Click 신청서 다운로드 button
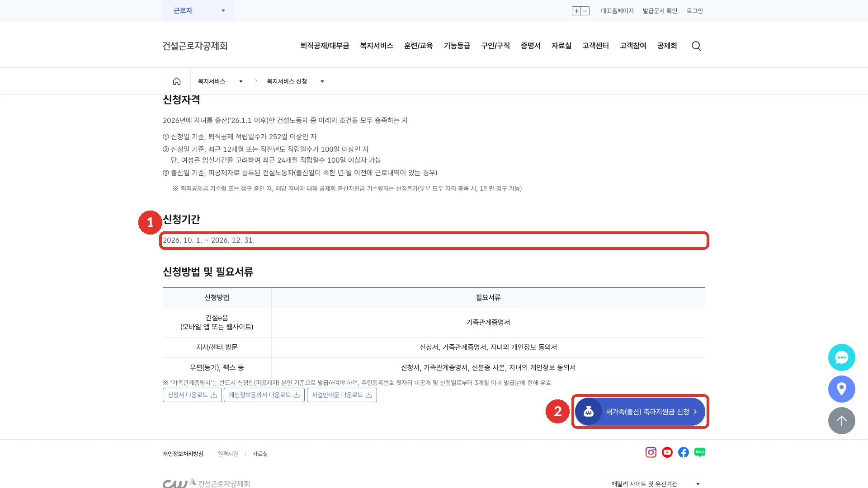 192,395
